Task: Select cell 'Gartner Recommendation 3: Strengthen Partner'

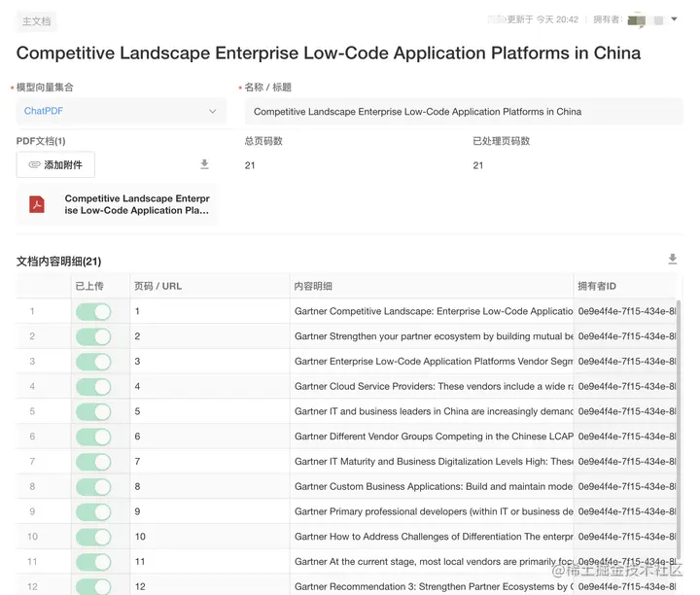Action: (x=432, y=585)
